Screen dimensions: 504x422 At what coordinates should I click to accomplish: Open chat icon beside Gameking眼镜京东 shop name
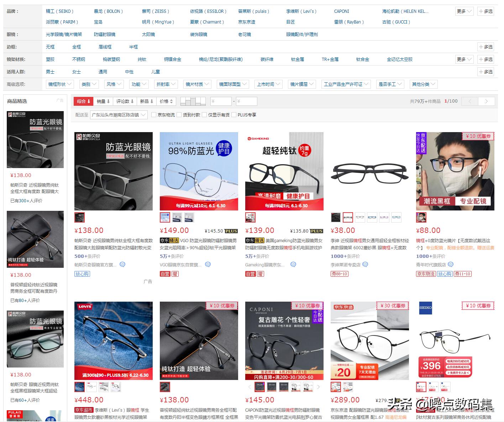tap(293, 265)
